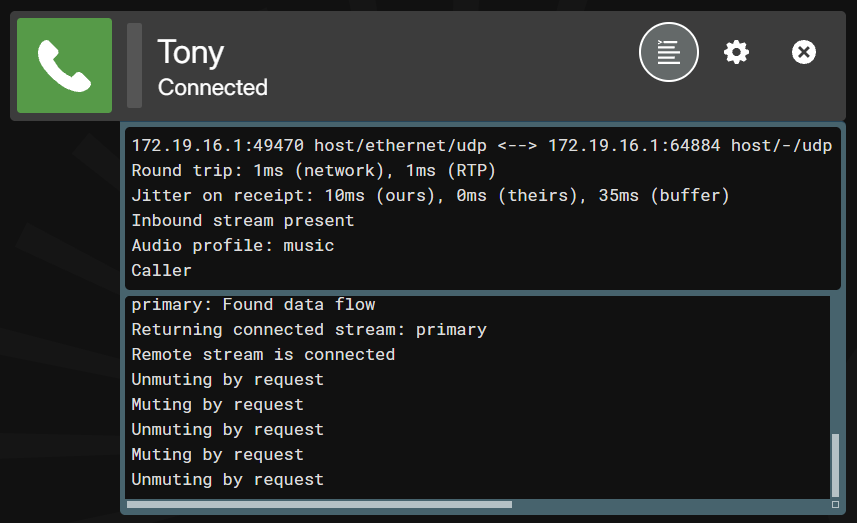
Task: Click the log's horizontal scrollbar
Action: [x=319, y=505]
